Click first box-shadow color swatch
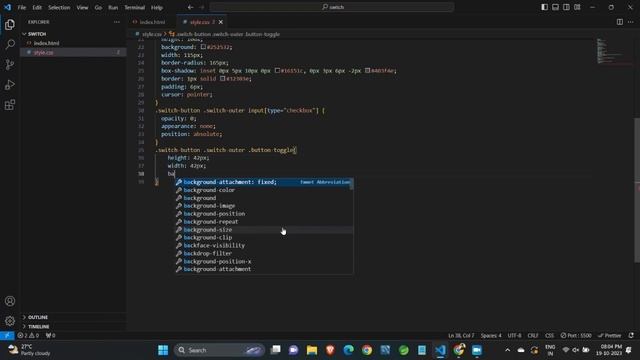 pyautogui.click(x=278, y=71)
